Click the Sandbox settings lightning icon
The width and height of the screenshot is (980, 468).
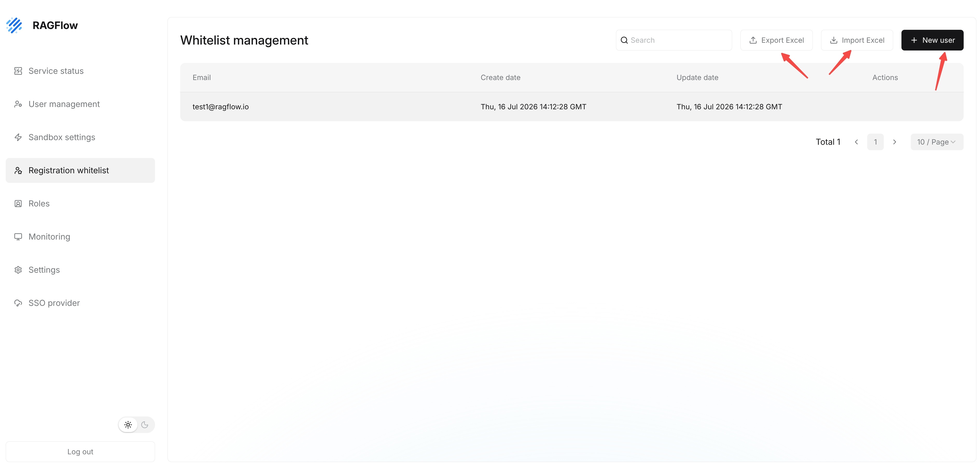coord(18,137)
